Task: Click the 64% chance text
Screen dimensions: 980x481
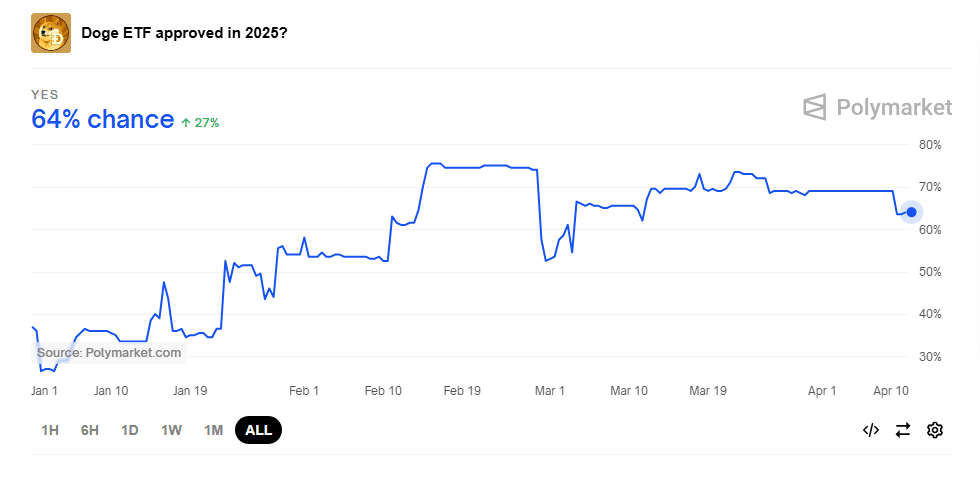Action: [103, 120]
